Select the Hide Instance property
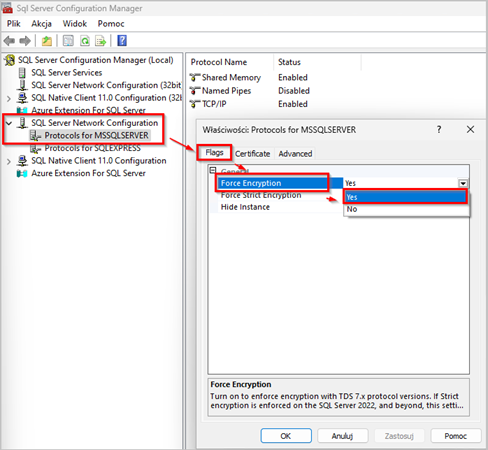488x450 pixels. [x=245, y=207]
